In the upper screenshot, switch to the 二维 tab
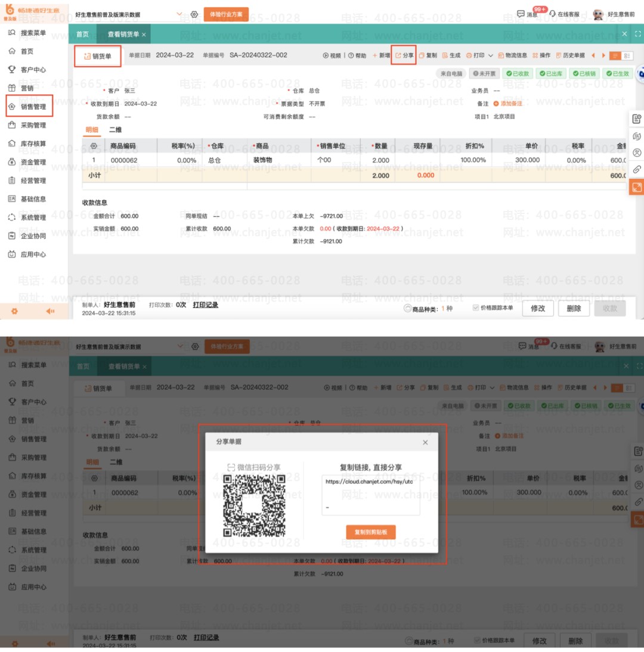This screenshot has height=652, width=644. coord(115,130)
